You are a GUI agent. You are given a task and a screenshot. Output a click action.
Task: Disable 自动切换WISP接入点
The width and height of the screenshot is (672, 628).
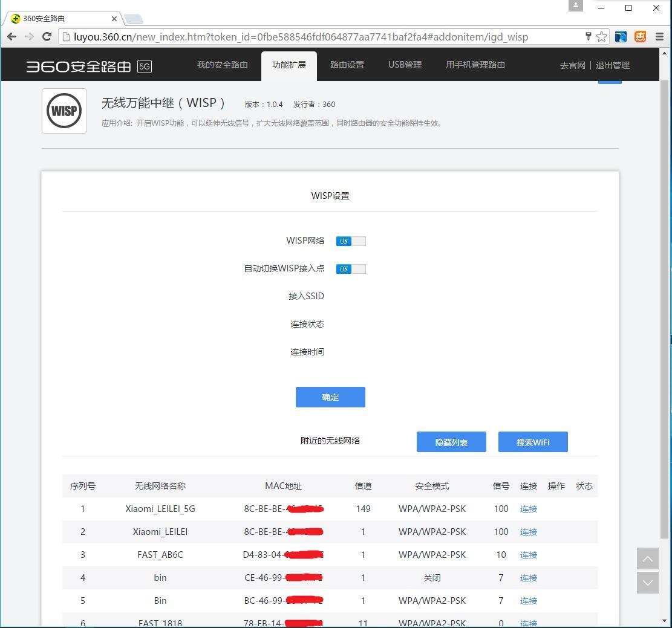pos(351,269)
